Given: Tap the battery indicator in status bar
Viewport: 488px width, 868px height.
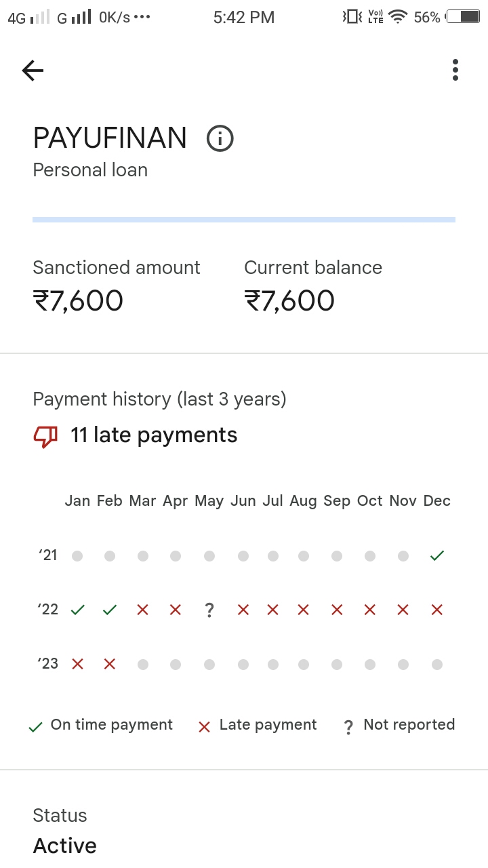Looking at the screenshot, I should point(464,17).
